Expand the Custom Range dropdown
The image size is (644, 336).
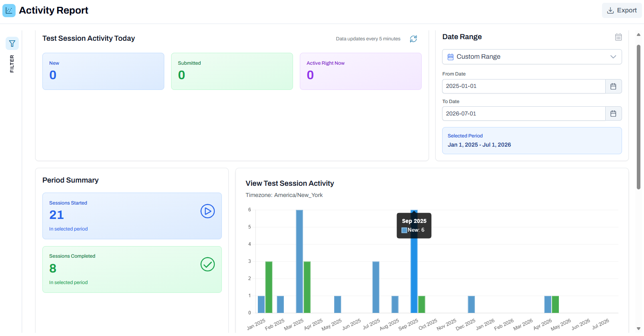(x=532, y=57)
